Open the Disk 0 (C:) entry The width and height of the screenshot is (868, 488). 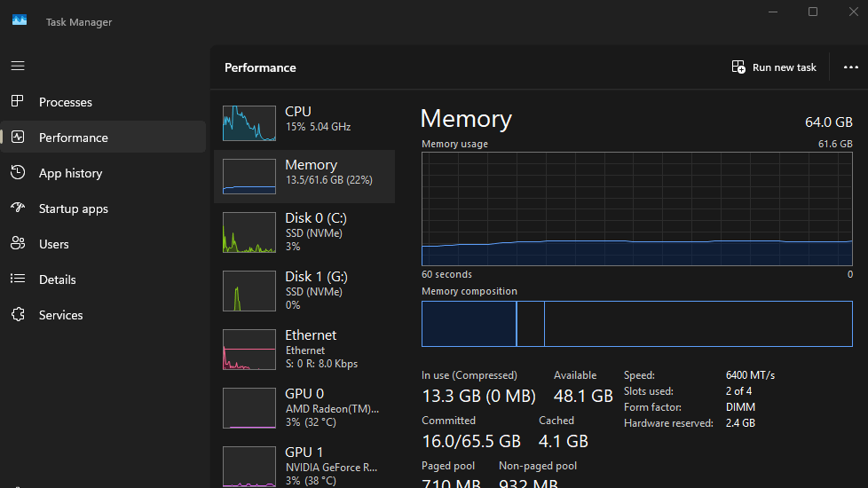pos(304,232)
